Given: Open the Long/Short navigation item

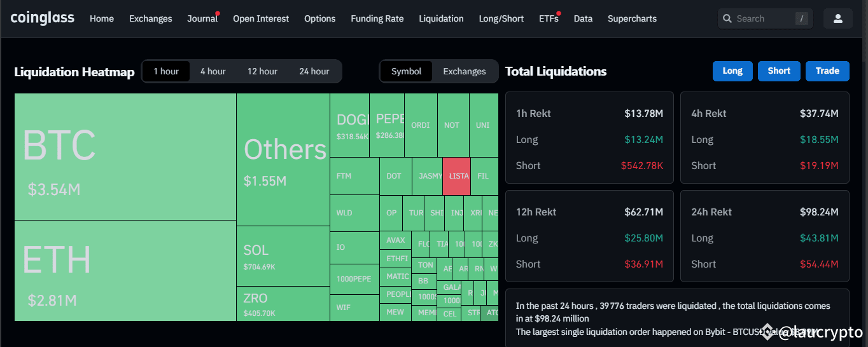Looking at the screenshot, I should point(501,18).
